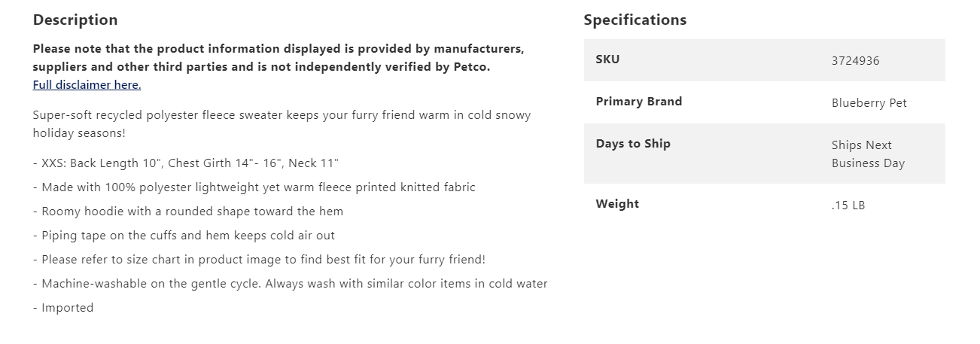The height and width of the screenshot is (344, 980).
Task: Click the Weight label
Action: pos(617,204)
